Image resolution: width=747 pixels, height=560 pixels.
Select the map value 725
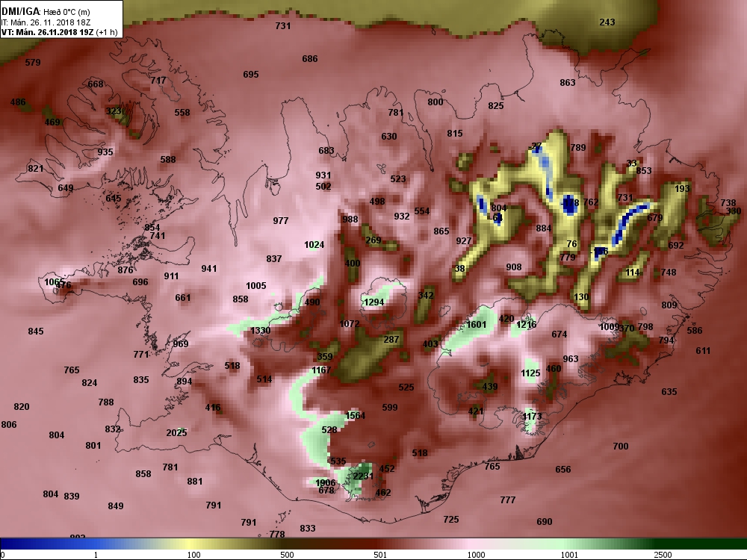tap(450, 519)
